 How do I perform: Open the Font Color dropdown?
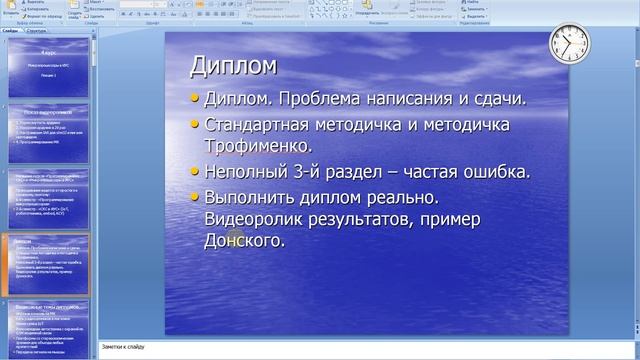pyautogui.click(x=184, y=14)
